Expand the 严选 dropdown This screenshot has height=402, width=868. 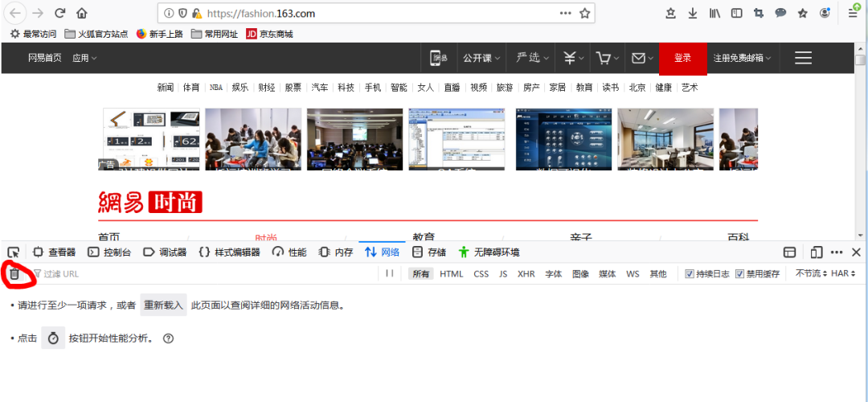[533, 58]
